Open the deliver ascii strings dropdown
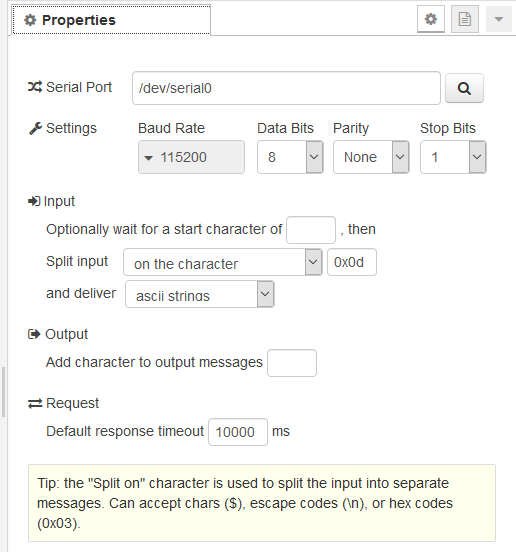The image size is (516, 552). 200,294
